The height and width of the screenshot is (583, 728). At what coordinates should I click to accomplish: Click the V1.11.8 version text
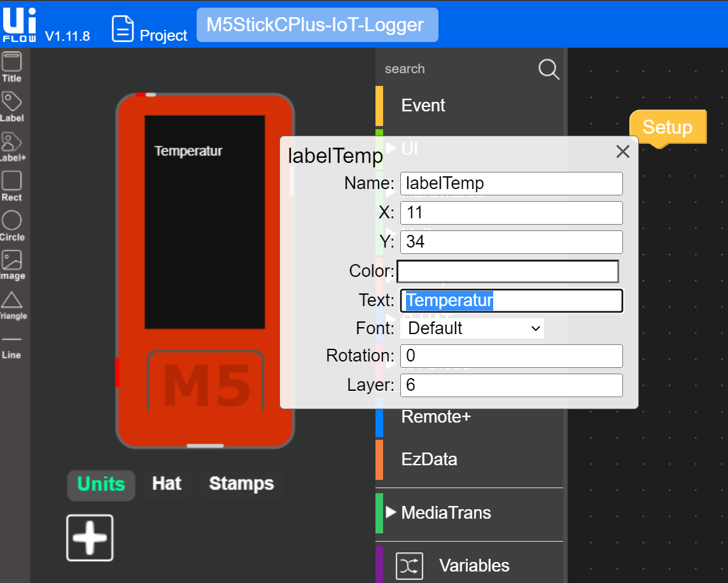(67, 36)
